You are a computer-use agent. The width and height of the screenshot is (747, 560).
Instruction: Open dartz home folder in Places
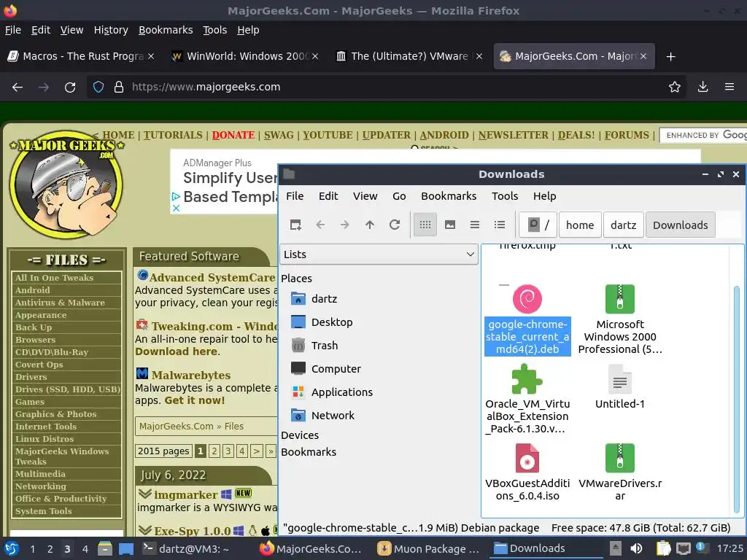coord(324,298)
